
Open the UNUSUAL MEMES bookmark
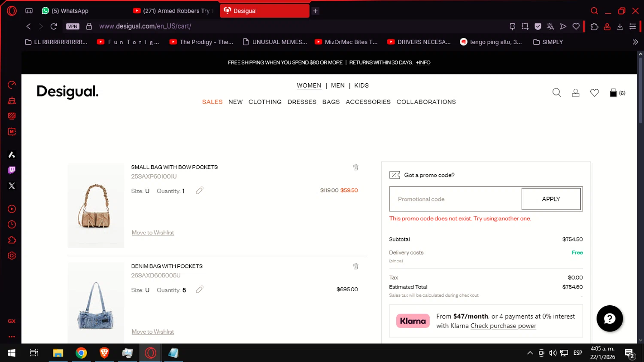275,42
